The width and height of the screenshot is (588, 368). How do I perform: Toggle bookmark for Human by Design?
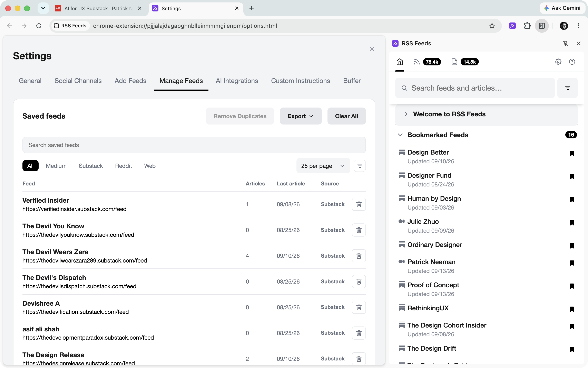(572, 200)
